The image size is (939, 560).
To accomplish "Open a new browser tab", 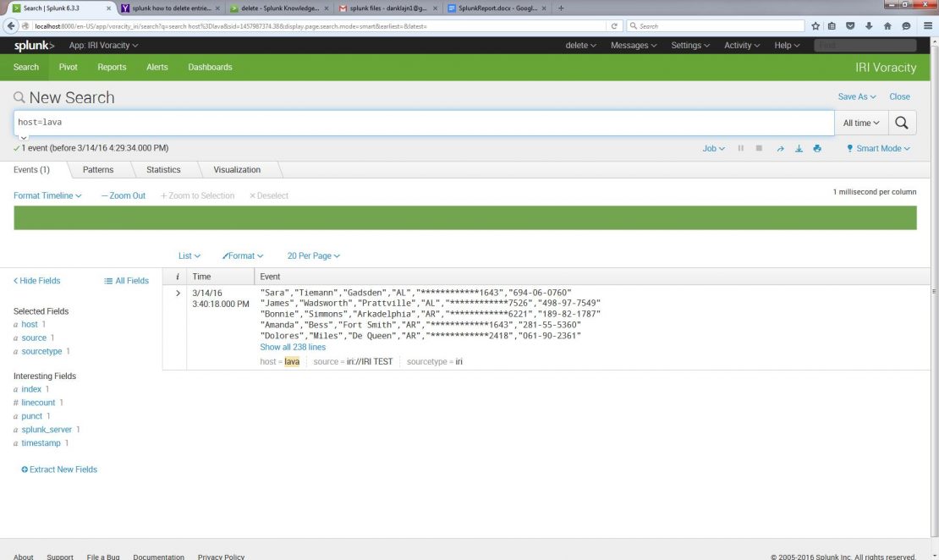I will click(x=561, y=8).
